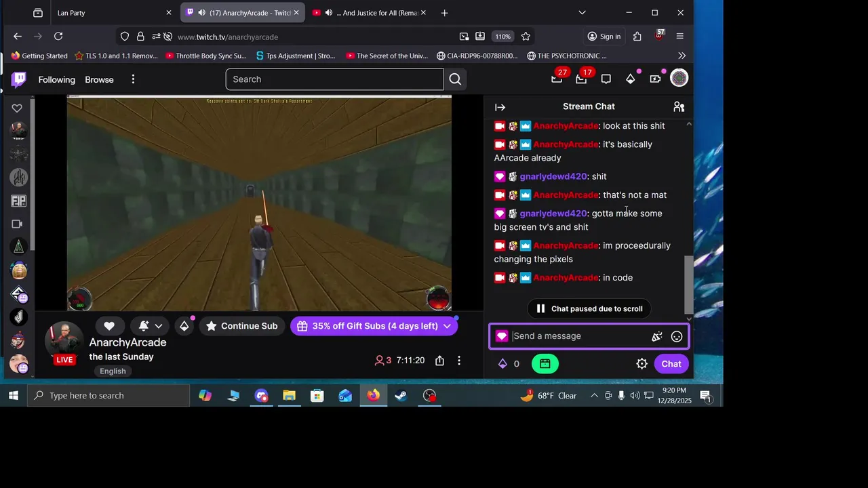Open Firefox extensions puzzle icon
Viewport: 868px width, 488px height.
point(637,37)
